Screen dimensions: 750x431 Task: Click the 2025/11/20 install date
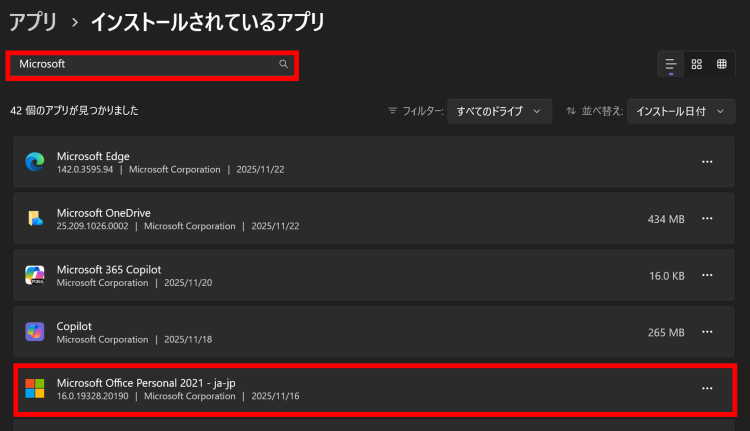pos(188,283)
